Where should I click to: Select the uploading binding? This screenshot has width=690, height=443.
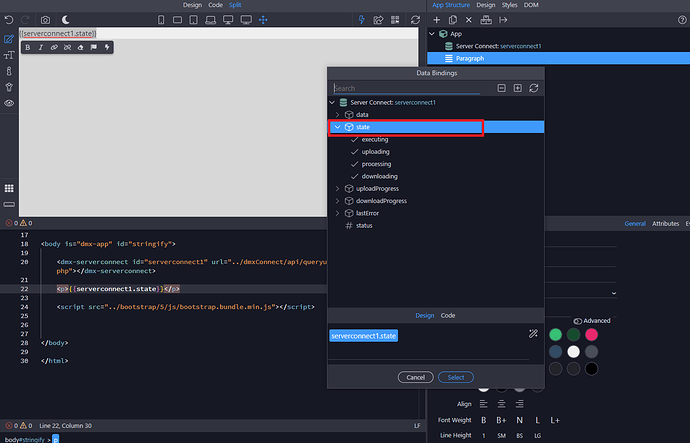point(375,152)
